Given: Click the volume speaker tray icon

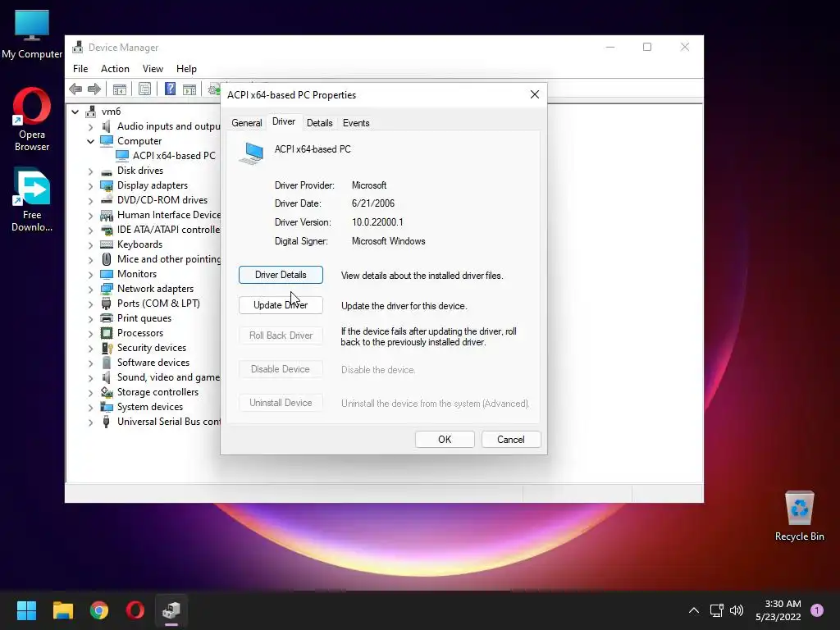Looking at the screenshot, I should 737,610.
